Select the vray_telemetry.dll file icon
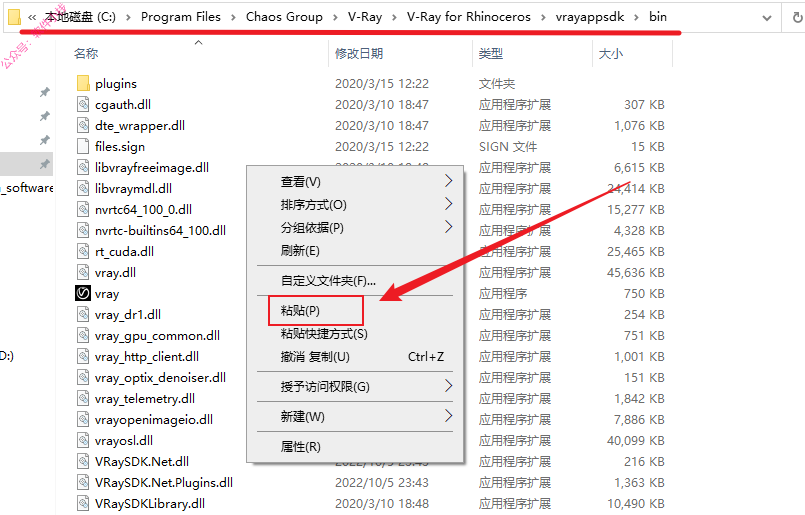Screen dimensions: 805x515 tap(83, 398)
